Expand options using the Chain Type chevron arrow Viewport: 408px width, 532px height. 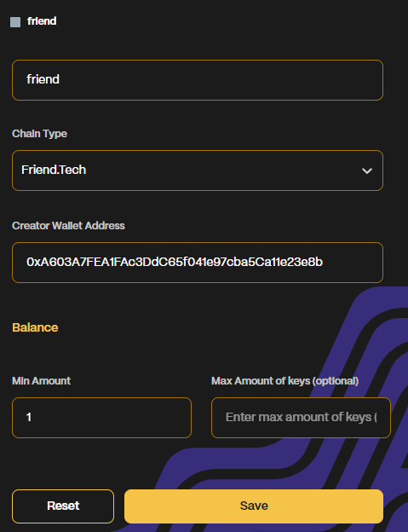367,171
